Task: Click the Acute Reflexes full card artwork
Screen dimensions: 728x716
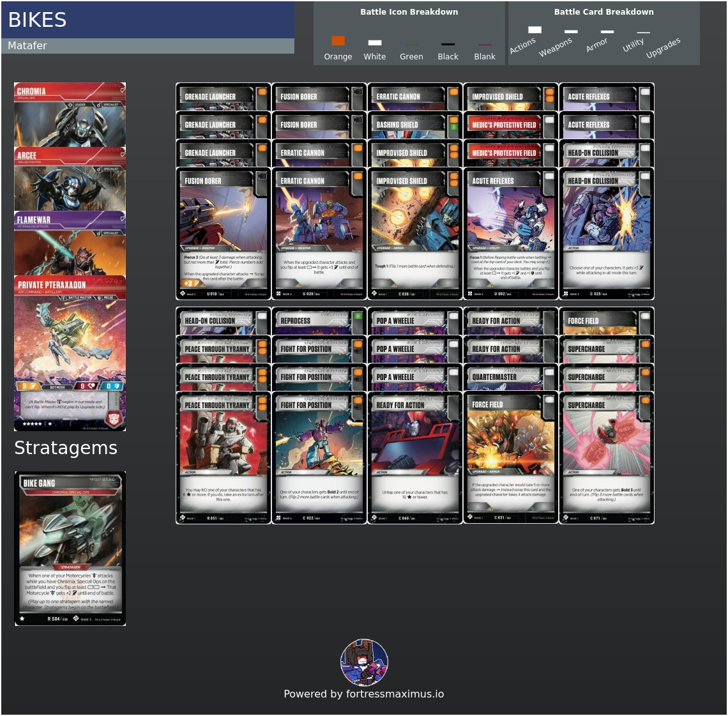Action: click(x=511, y=216)
